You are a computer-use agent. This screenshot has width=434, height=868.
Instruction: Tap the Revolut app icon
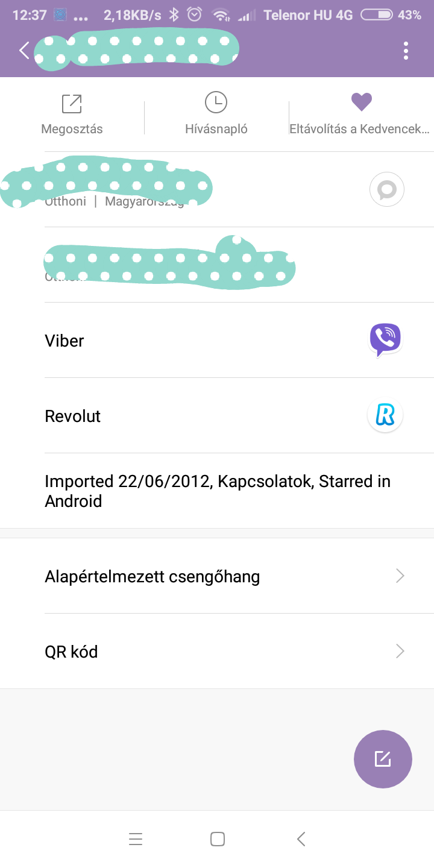tap(385, 415)
